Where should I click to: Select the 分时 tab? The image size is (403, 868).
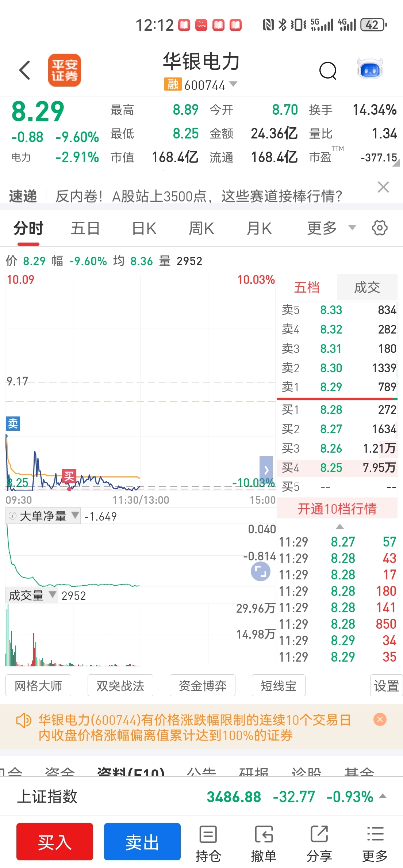coord(28,228)
